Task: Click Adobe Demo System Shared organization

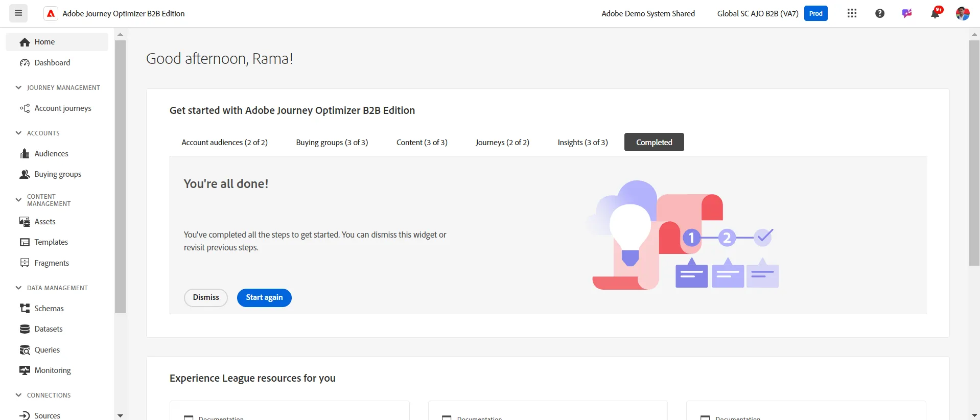Action: pyautogui.click(x=648, y=14)
